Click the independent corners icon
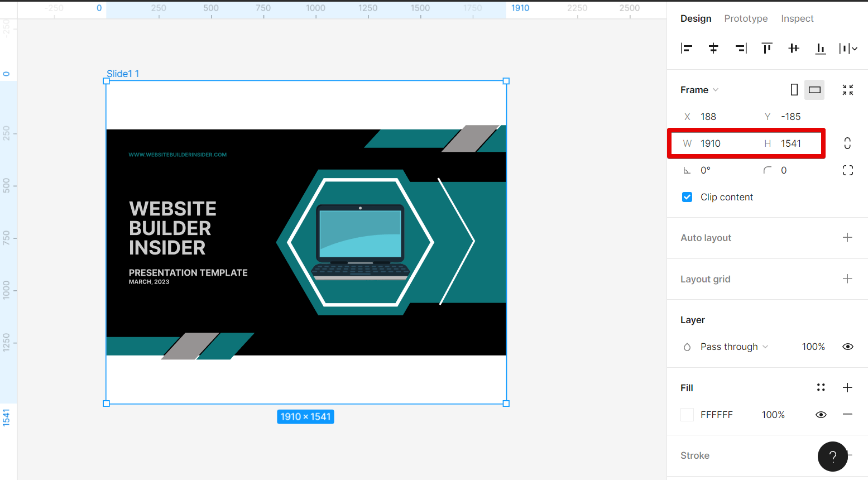Viewport: 868px width, 480px height. (x=847, y=170)
